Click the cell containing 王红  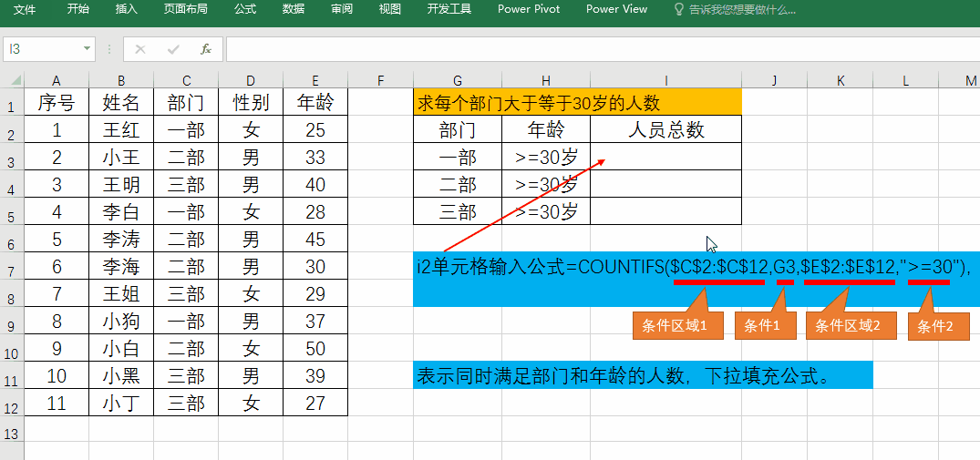coord(121,129)
